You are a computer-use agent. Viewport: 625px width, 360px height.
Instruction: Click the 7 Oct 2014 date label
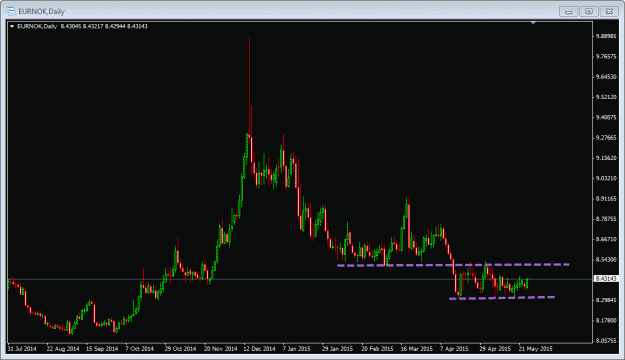point(140,349)
